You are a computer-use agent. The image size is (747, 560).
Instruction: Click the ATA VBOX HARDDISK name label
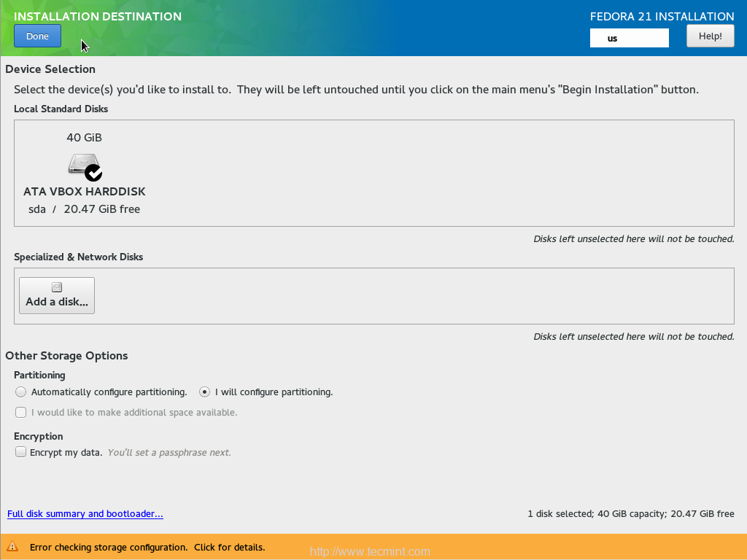(x=85, y=192)
